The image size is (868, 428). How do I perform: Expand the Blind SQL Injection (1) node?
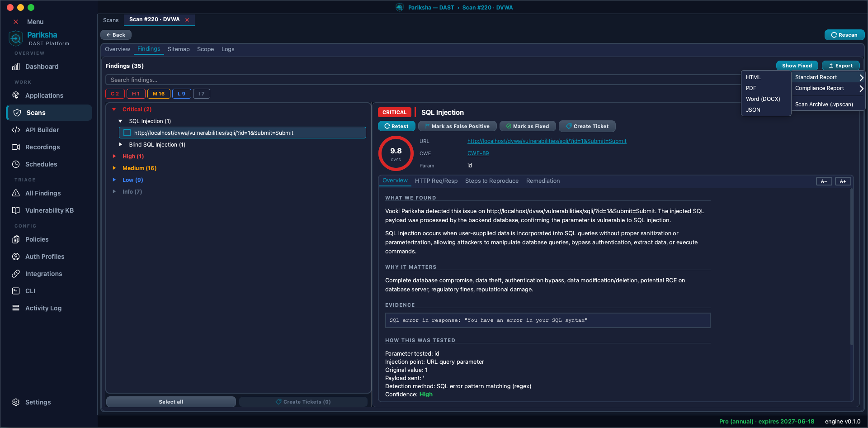click(120, 145)
